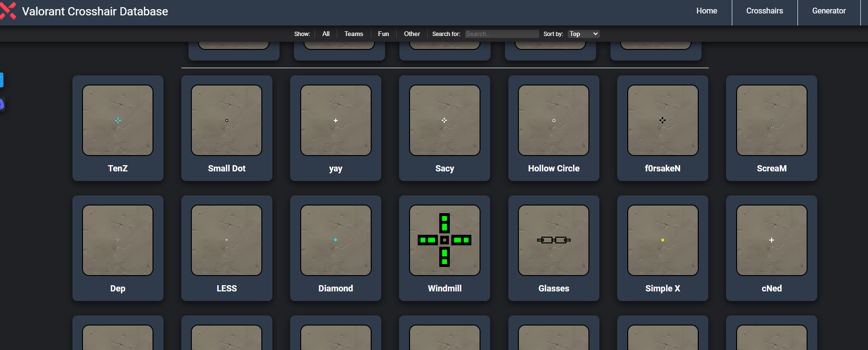Open the Hollow Circle crosshair preview

point(554,121)
